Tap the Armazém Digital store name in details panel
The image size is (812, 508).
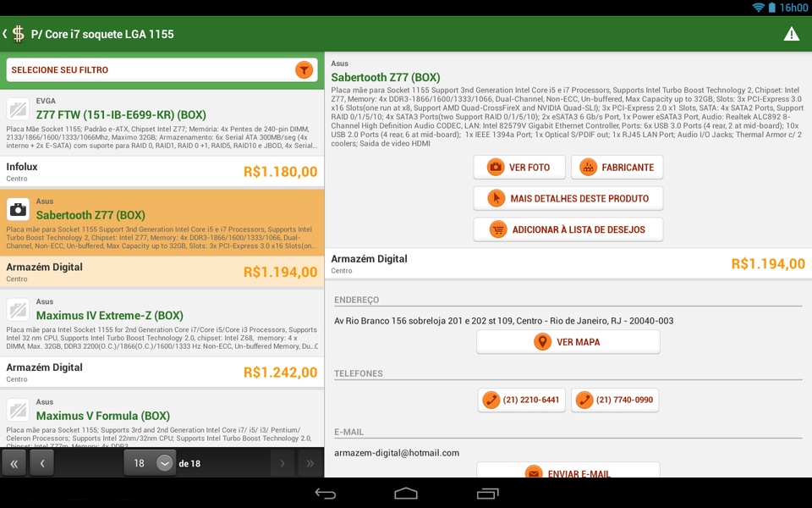click(x=370, y=259)
